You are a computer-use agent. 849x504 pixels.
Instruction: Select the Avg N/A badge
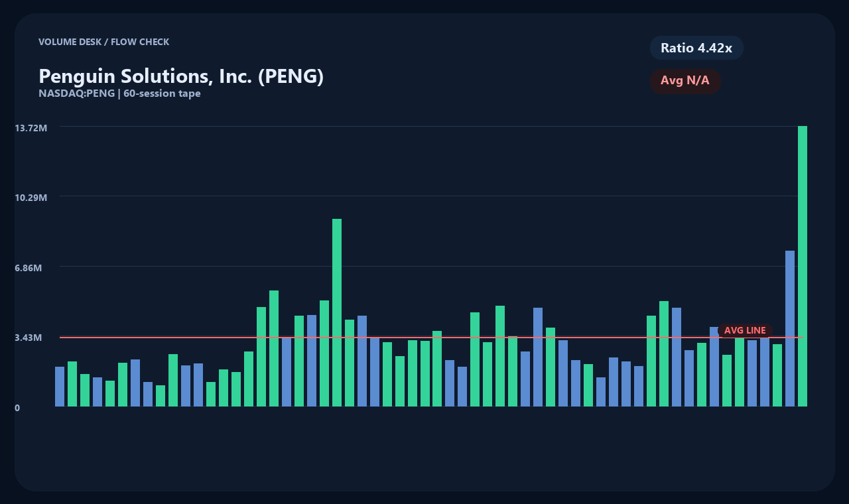coord(685,81)
